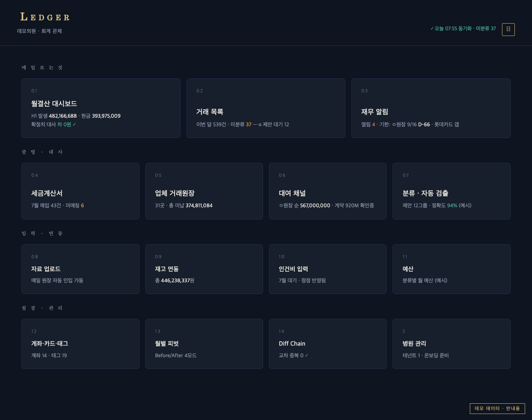Image resolution: width=532 pixels, height=420 pixels.
Task: Open the Diff Chain card
Action: tap(328, 344)
